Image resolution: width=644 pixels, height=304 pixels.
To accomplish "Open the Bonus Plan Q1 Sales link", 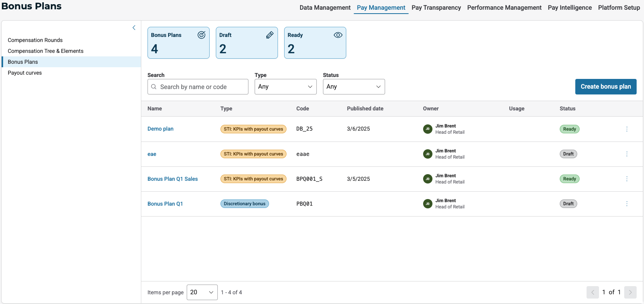I will tap(173, 179).
